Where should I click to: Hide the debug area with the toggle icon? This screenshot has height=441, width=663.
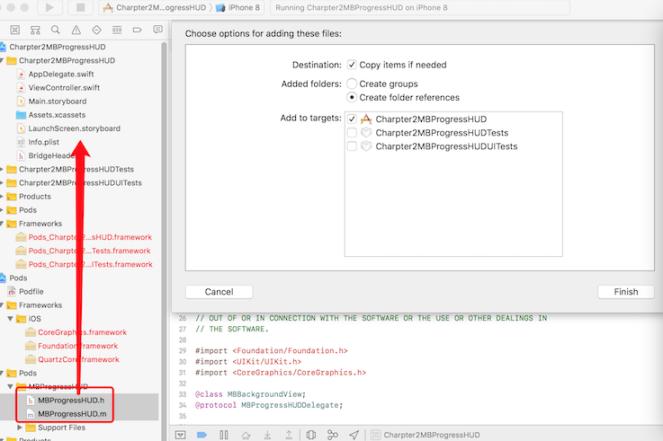180,435
